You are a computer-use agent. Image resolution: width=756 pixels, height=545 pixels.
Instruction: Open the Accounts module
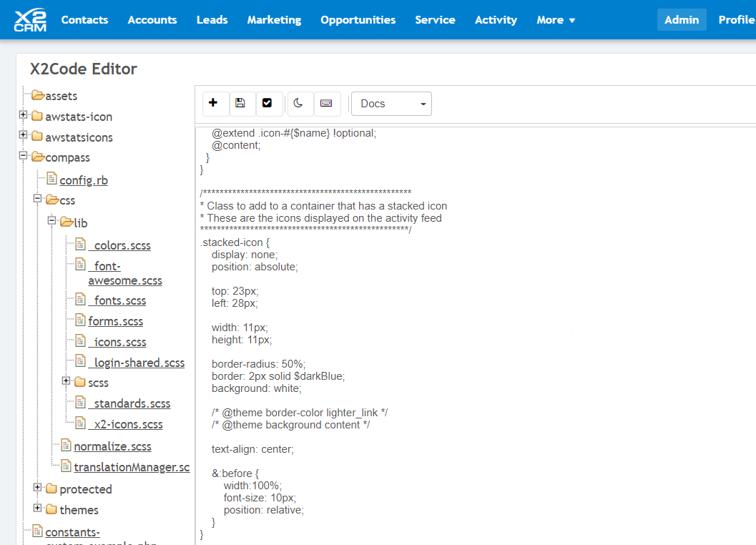pyautogui.click(x=152, y=20)
